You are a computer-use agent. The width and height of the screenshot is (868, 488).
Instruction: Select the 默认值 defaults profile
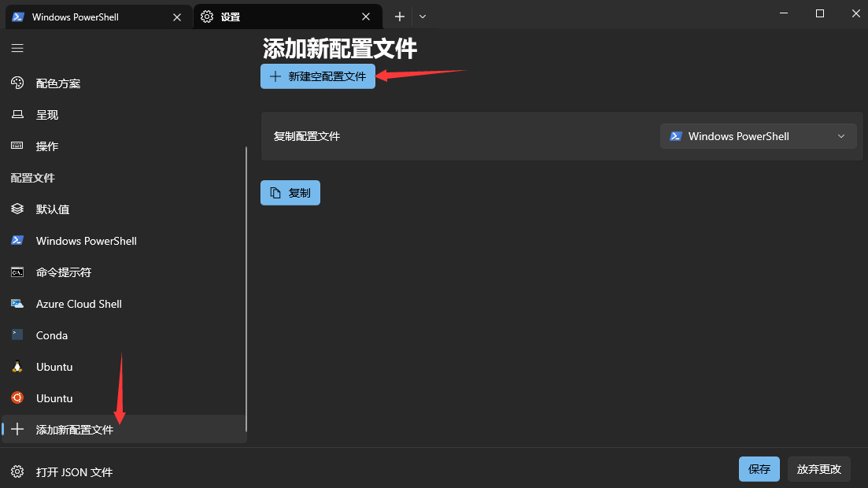click(53, 209)
